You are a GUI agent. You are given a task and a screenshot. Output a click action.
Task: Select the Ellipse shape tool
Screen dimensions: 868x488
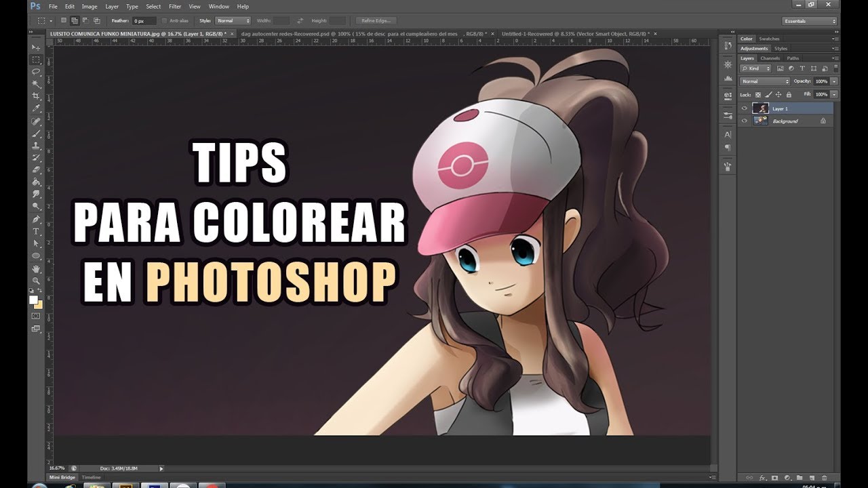pyautogui.click(x=37, y=256)
